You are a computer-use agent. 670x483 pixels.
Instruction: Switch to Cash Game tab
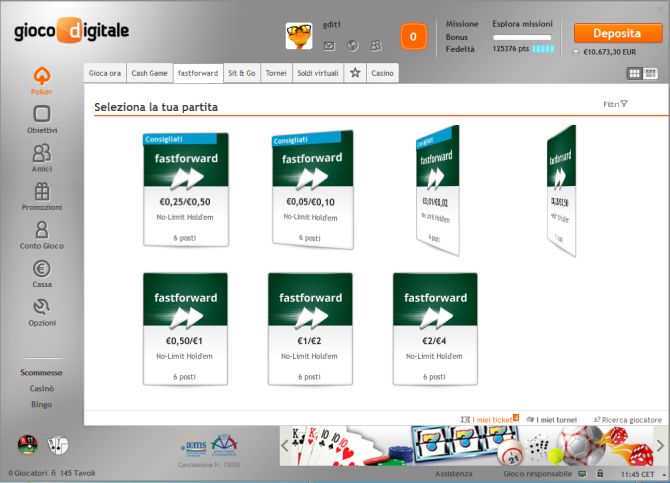150,73
